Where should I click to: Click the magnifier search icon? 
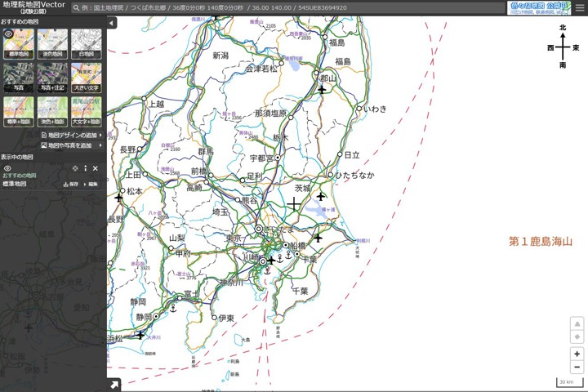(x=76, y=8)
